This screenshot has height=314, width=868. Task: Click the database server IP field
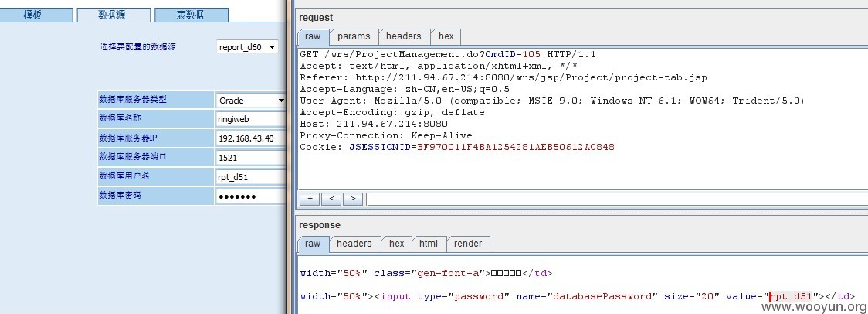(x=251, y=138)
